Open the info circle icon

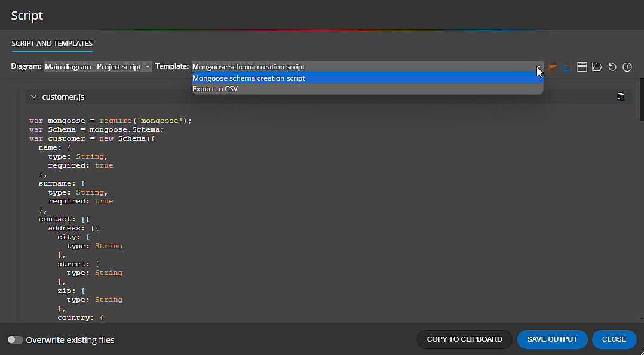[627, 67]
